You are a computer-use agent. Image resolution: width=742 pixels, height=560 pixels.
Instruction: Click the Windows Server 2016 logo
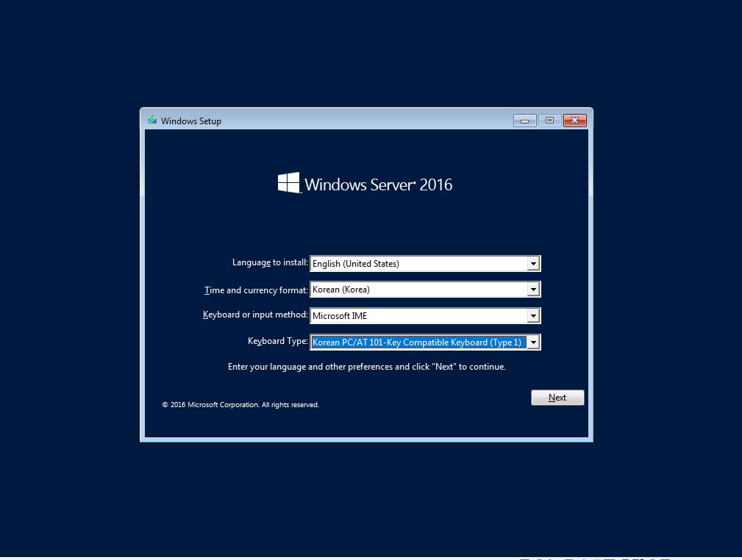tap(365, 184)
